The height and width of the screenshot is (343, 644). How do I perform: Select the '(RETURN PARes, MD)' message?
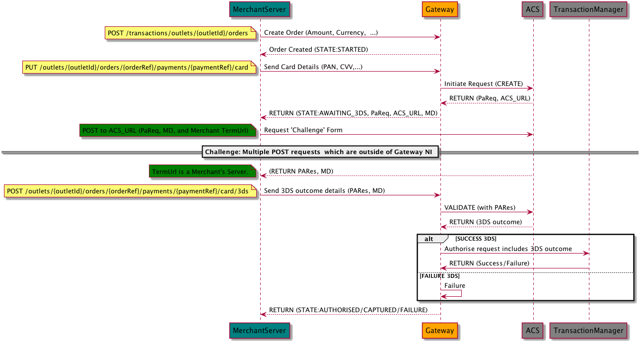(x=301, y=171)
